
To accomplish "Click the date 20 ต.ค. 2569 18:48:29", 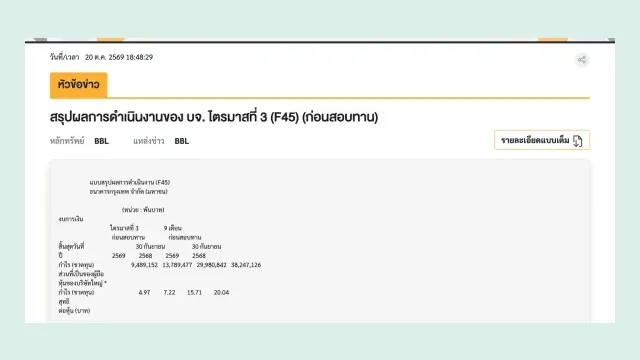I will click(x=119, y=57).
